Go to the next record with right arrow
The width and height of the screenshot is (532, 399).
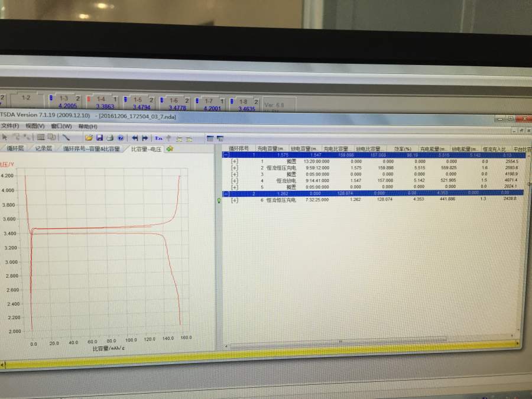click(x=145, y=138)
